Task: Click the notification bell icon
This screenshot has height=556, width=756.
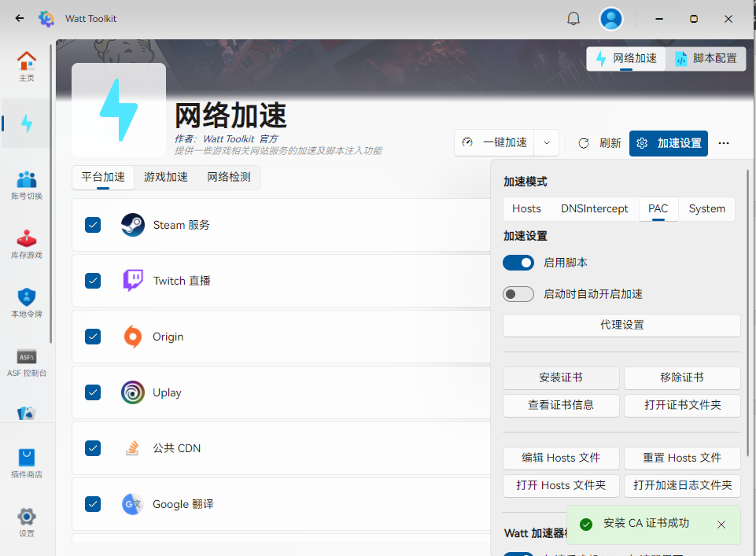Action: point(573,19)
